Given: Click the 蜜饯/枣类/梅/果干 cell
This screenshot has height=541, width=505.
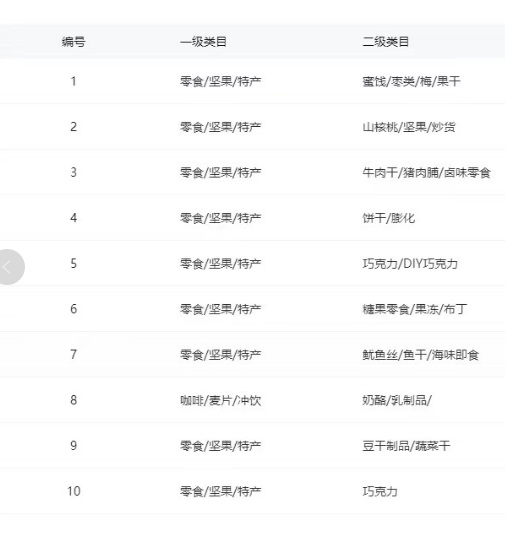Looking at the screenshot, I should pos(411,81).
